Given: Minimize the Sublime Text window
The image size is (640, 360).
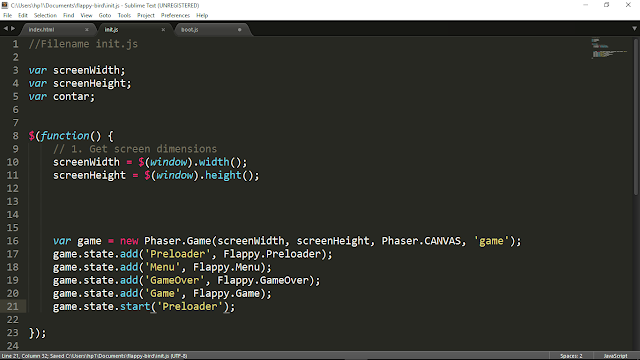Looking at the screenshot, I should 586,5.
